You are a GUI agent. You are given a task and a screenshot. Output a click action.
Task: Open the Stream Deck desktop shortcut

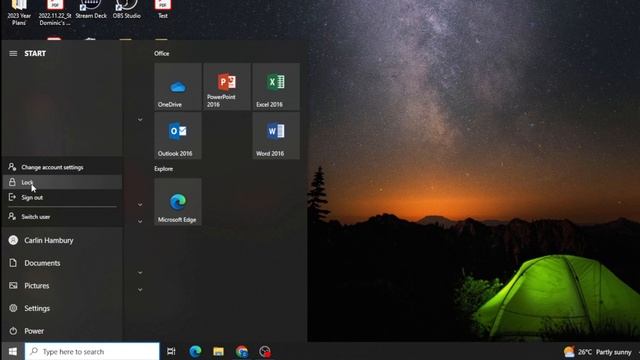tap(91, 10)
